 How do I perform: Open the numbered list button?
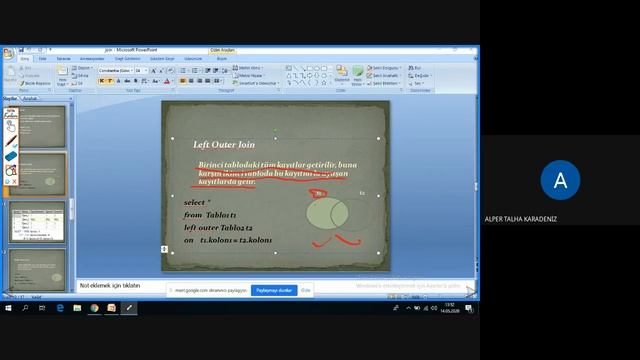[x=195, y=71]
